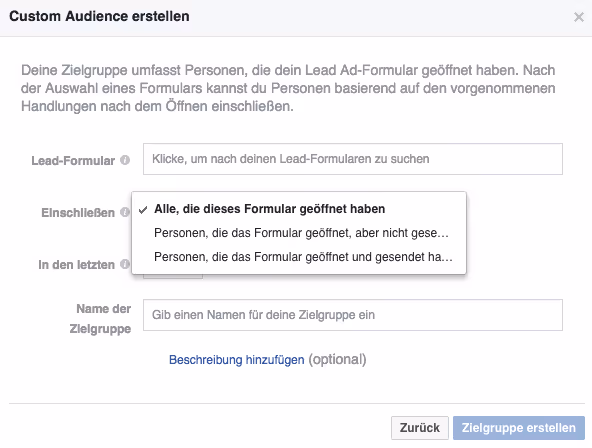Focus the Lead-Formular search field
Viewport: 592px width, 448px height.
[353, 159]
